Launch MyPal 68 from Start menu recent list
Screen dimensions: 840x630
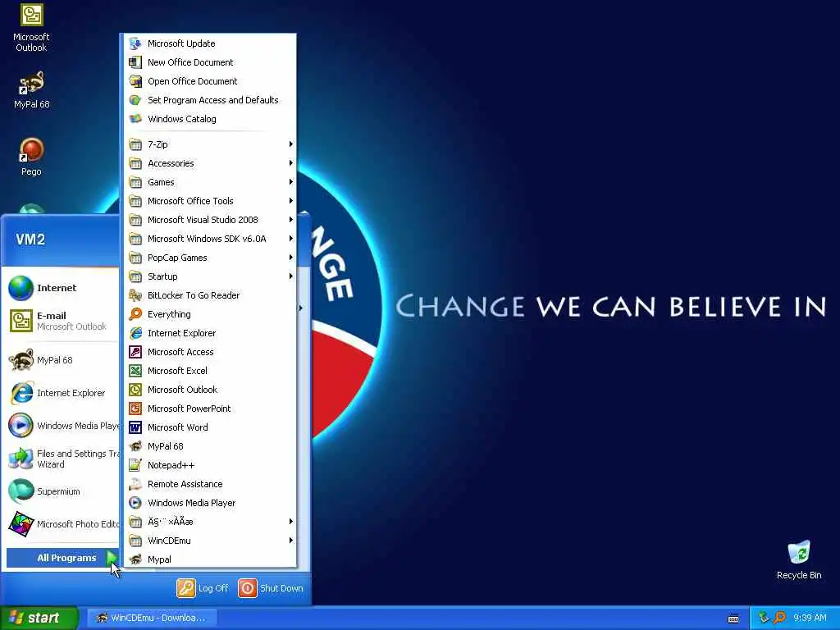point(63,360)
